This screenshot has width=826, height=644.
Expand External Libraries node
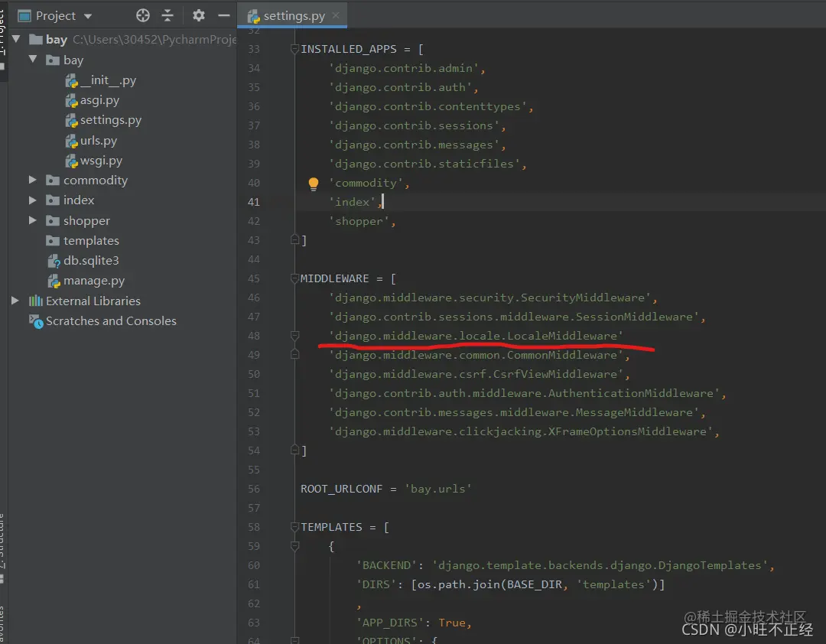coord(15,301)
